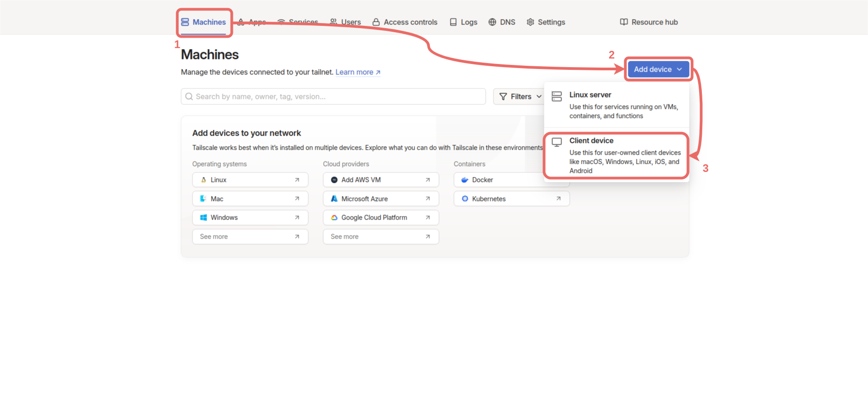Click the Logs book icon
Viewport: 868px width, 402px height.
(x=454, y=22)
